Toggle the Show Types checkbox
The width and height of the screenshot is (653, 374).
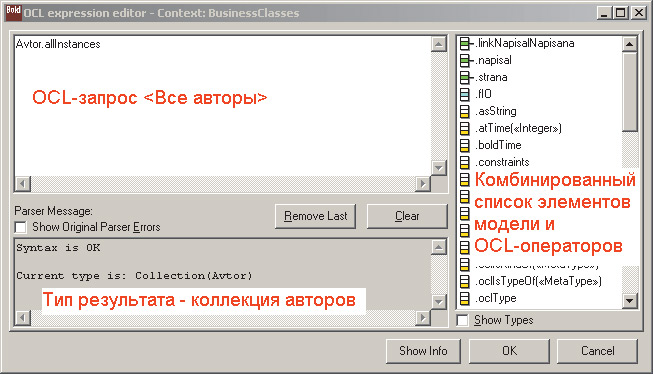pos(463,321)
